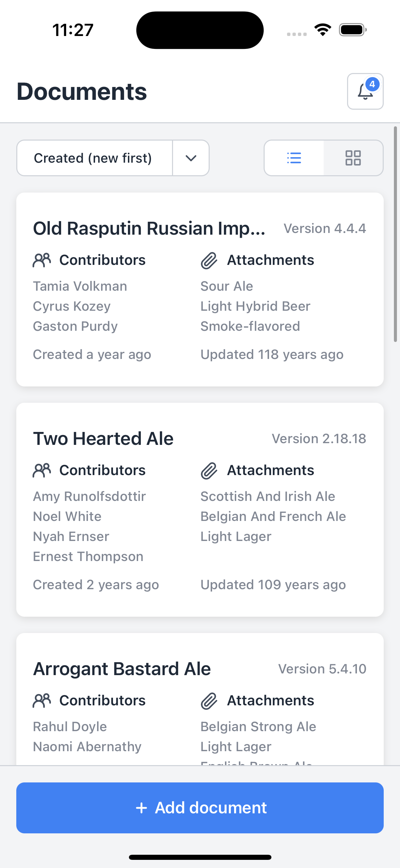Click Attachments paperclip in Arrogant Bastard Ale card
Viewport: 400px width, 868px height.
(x=209, y=701)
